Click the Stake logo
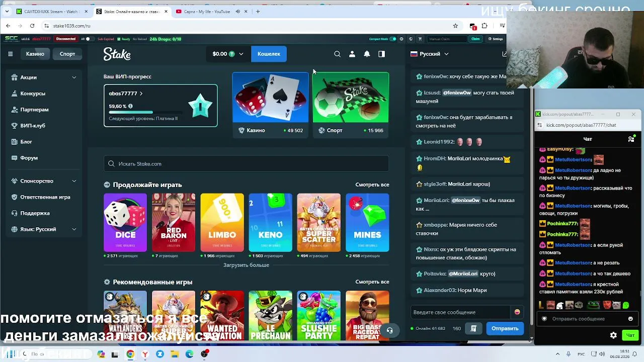This screenshot has width=644, height=362. coord(117,54)
